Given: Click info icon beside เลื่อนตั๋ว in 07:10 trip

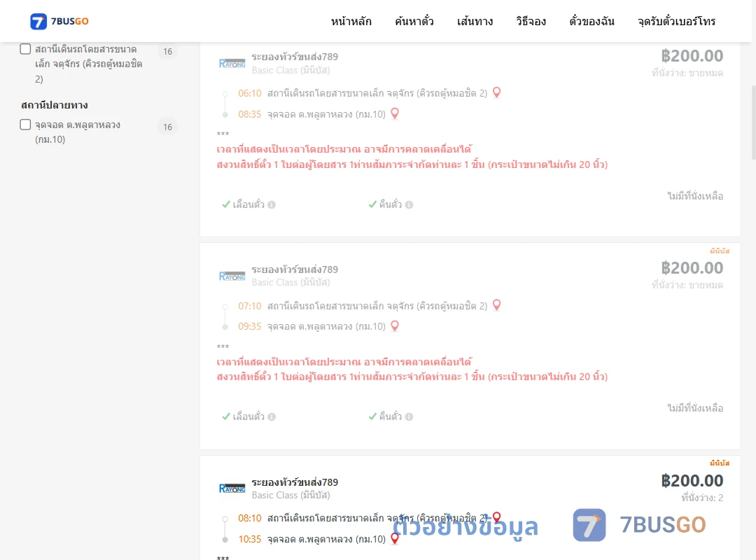Looking at the screenshot, I should pyautogui.click(x=272, y=416).
